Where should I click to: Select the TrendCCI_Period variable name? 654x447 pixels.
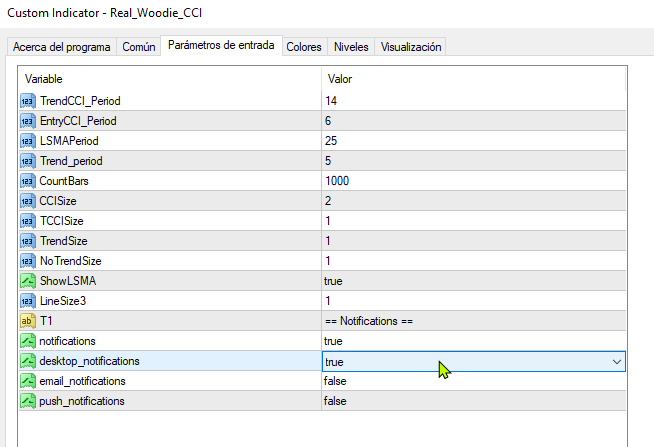[x=80, y=101]
